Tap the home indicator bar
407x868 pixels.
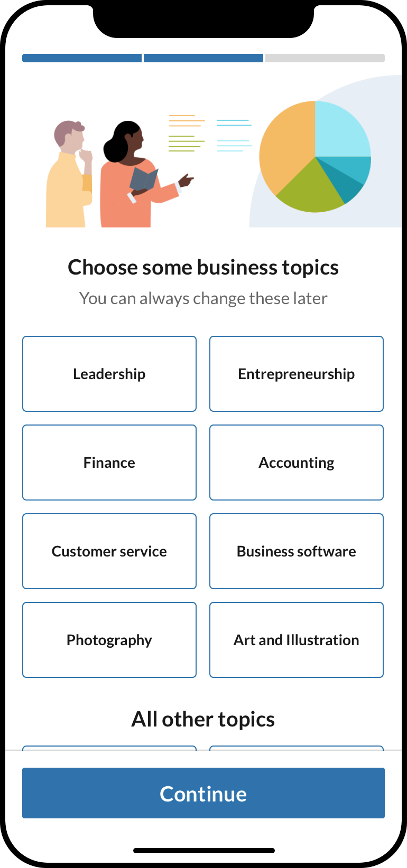[x=203, y=851]
